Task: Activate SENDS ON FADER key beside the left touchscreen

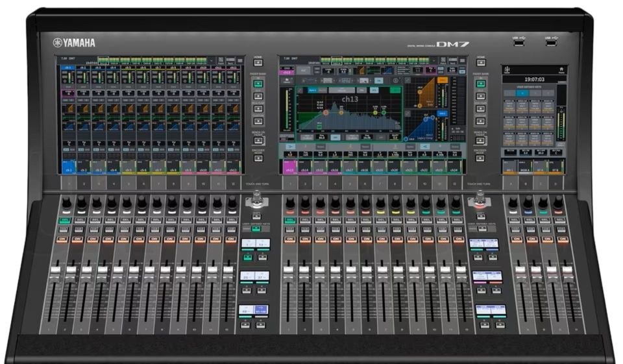Action: [258, 140]
